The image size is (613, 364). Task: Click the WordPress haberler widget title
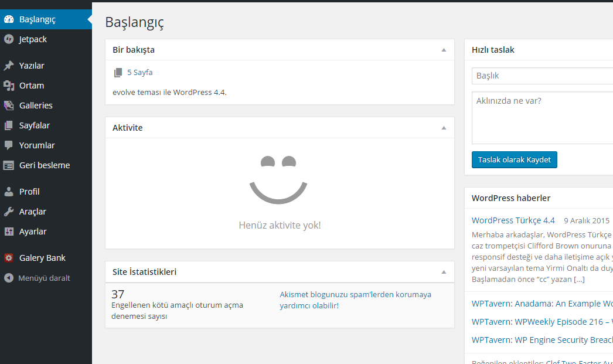[x=511, y=198]
